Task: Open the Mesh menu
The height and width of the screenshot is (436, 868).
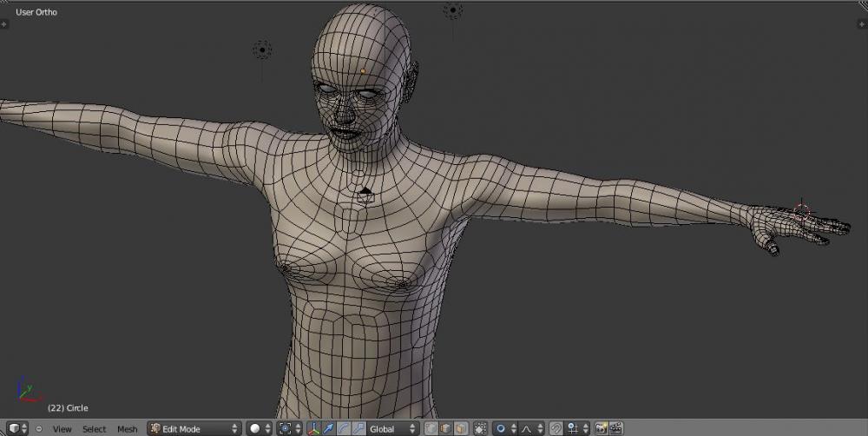Action: point(128,429)
